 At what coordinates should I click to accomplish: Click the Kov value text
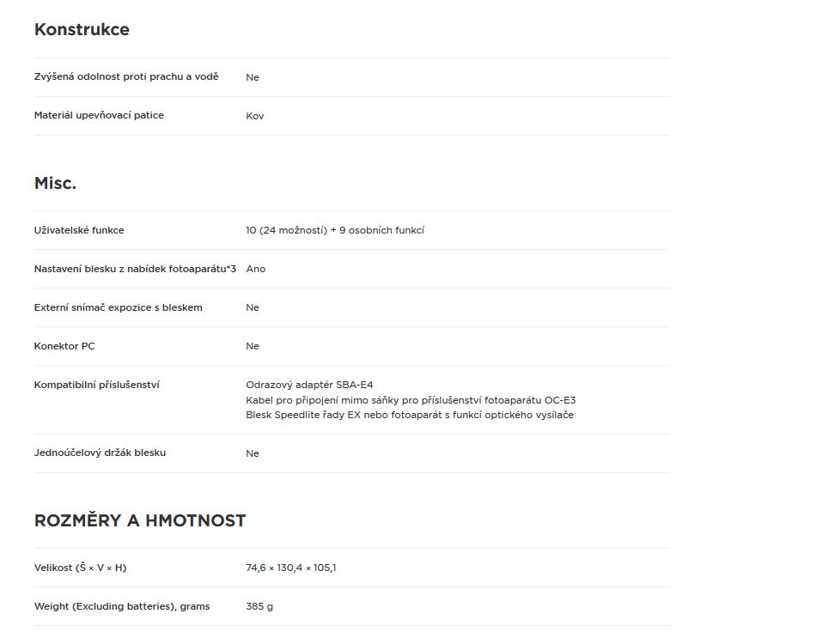tap(255, 116)
